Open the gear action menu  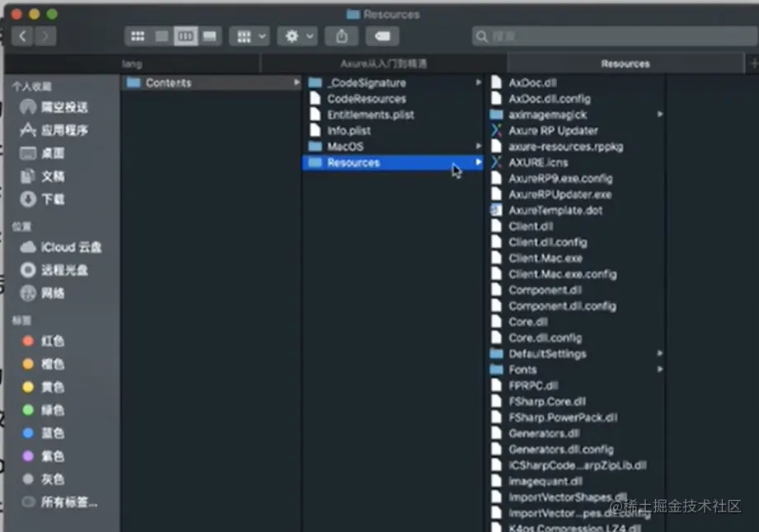[298, 36]
